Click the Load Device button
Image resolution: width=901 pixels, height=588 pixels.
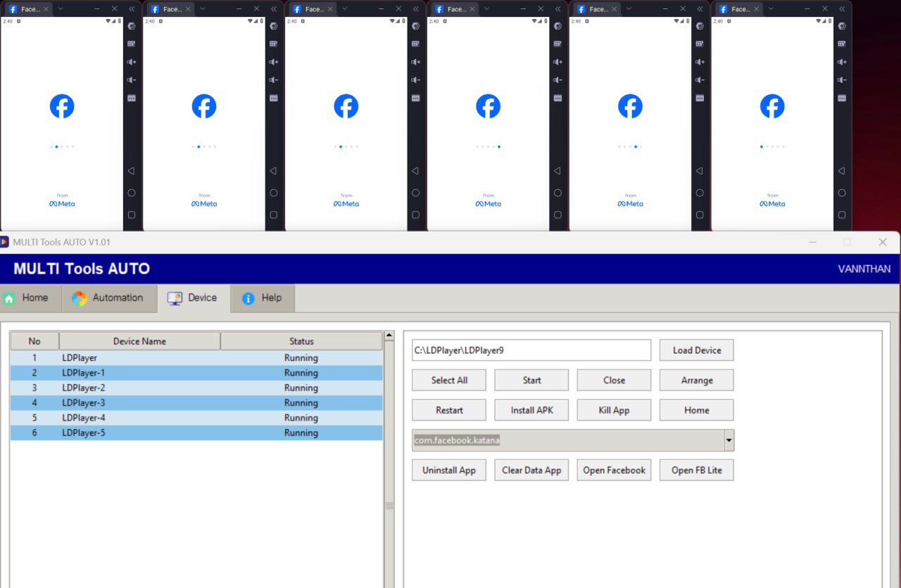[696, 350]
